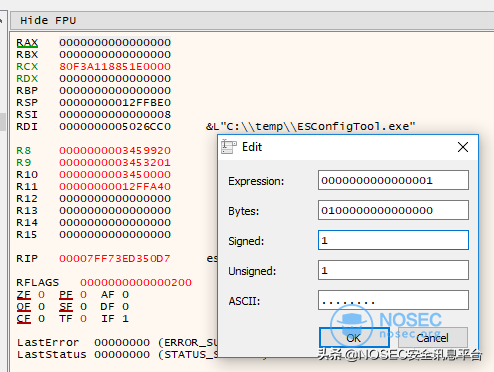The width and height of the screenshot is (494, 372).
Task: Select the ASCII text field
Action: coord(393,300)
